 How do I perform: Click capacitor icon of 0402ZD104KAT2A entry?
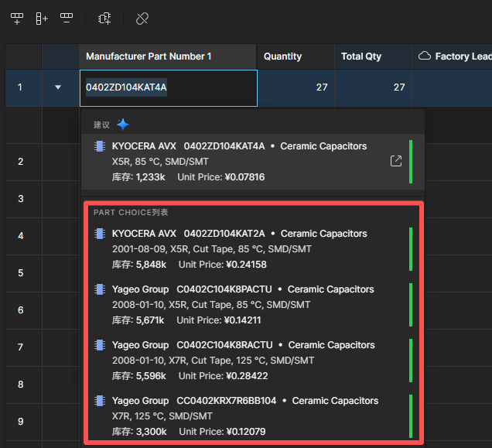point(100,234)
